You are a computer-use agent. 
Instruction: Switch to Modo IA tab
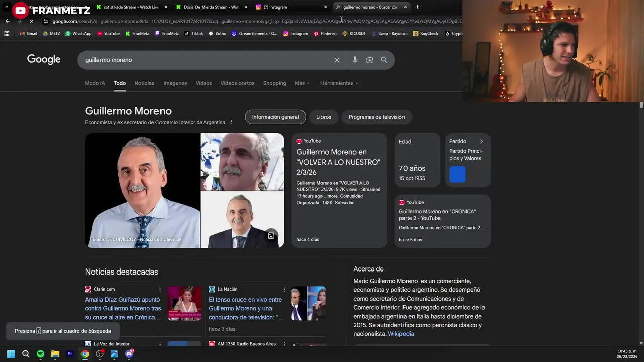(x=95, y=83)
